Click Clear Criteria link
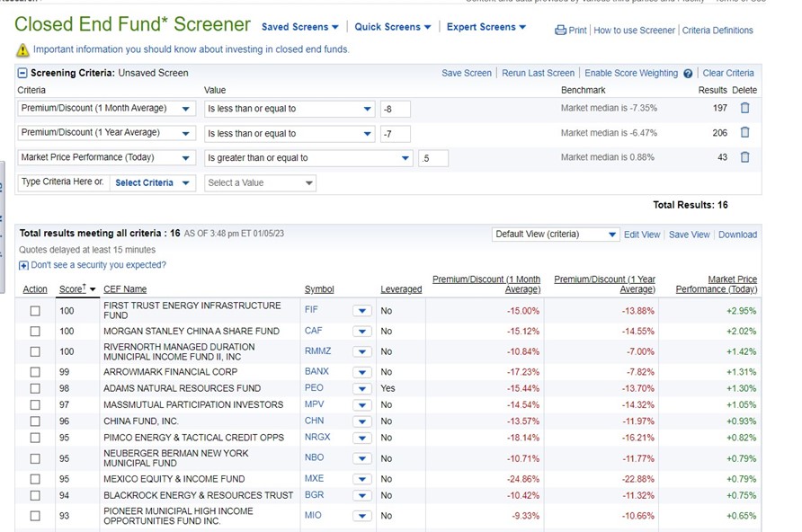The width and height of the screenshot is (802, 532). [x=728, y=73]
